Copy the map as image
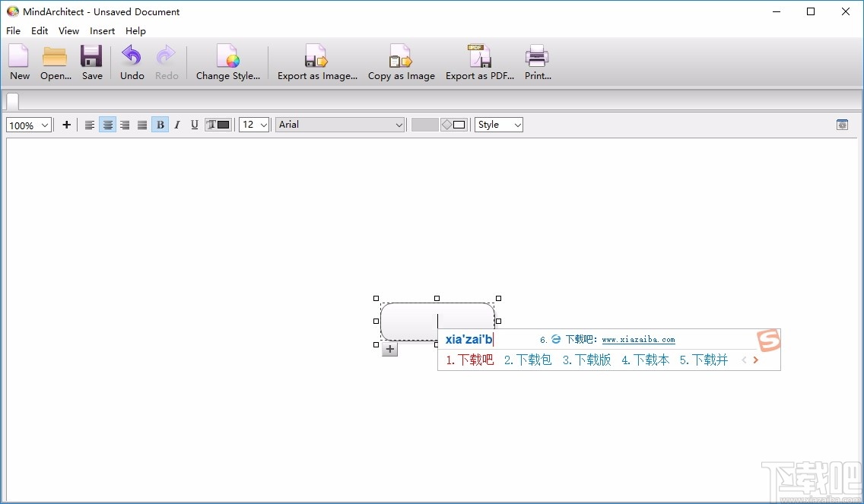Screen dimensions: 864x504 [401, 62]
